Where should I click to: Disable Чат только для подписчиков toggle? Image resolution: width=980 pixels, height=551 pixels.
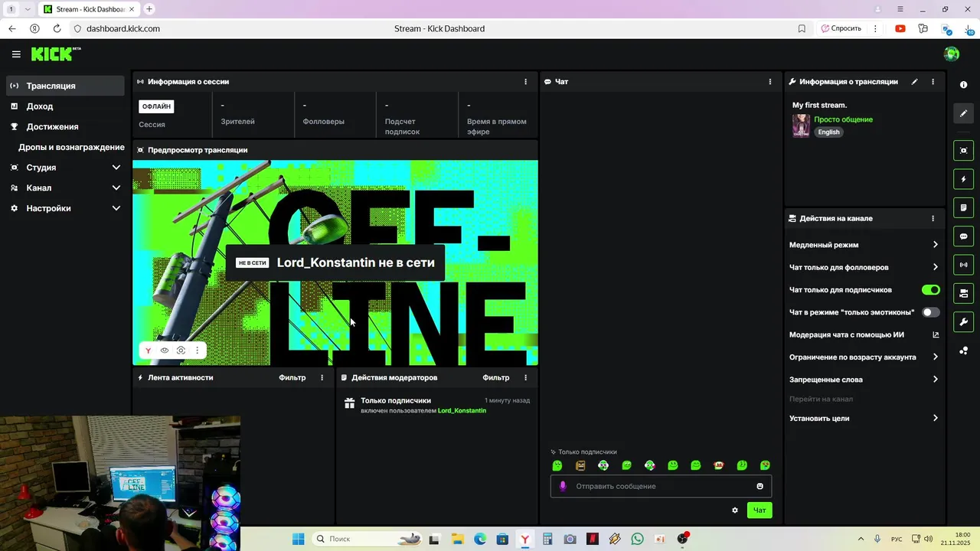click(x=930, y=290)
